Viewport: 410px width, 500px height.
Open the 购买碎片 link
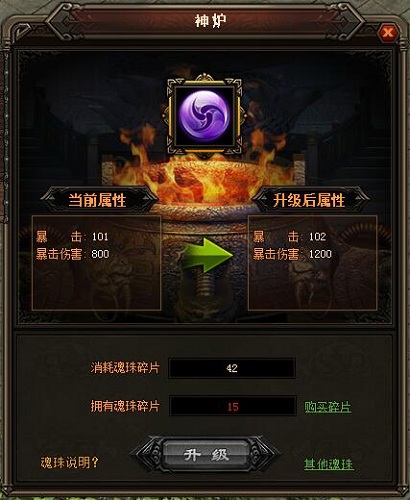point(328,407)
